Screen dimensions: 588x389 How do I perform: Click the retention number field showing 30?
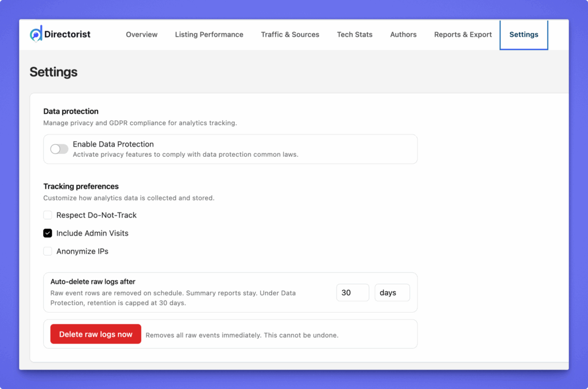click(x=352, y=292)
